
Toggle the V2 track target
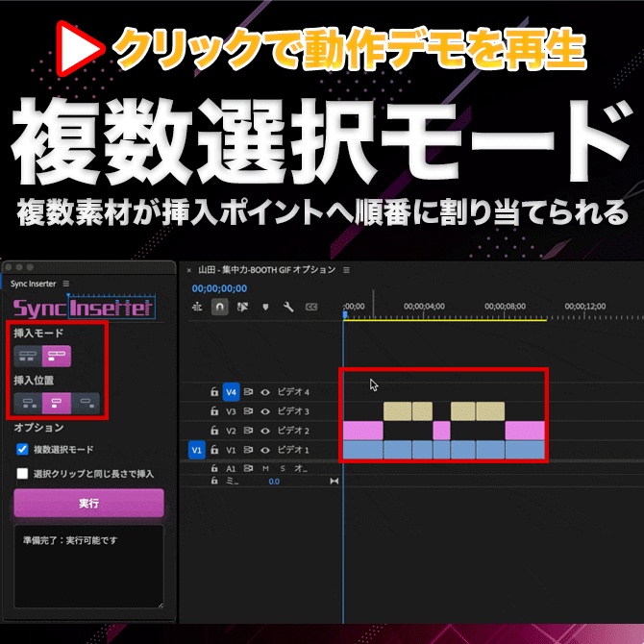(x=231, y=431)
